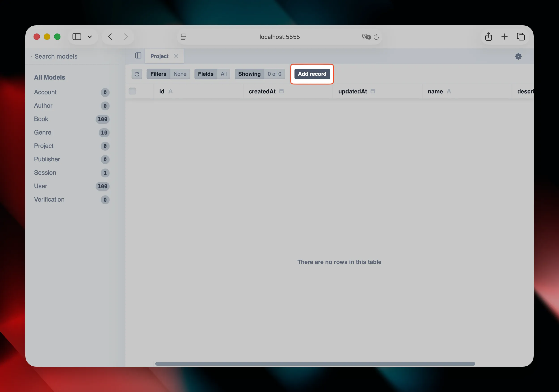Click the Safari share icon
This screenshot has width=559, height=392.
click(488, 36)
